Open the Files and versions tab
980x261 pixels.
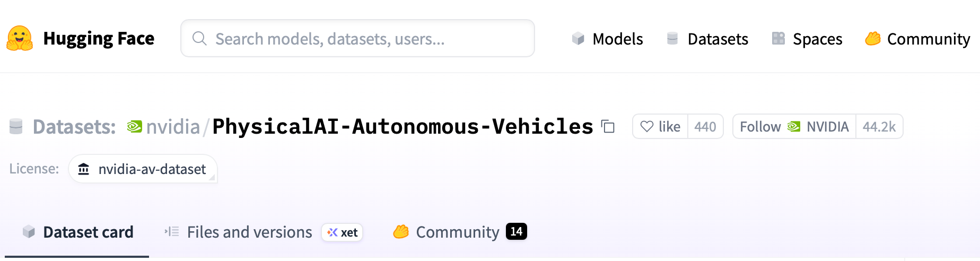pos(239,232)
